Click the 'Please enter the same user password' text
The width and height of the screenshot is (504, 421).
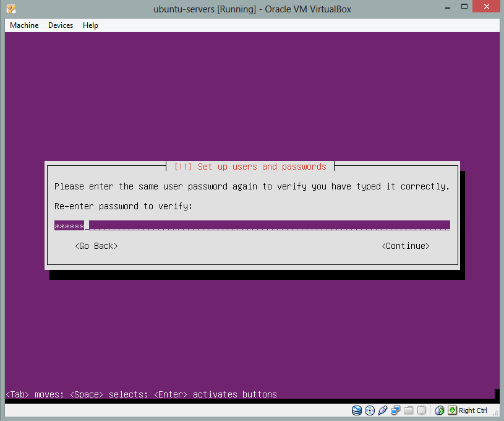(x=252, y=186)
